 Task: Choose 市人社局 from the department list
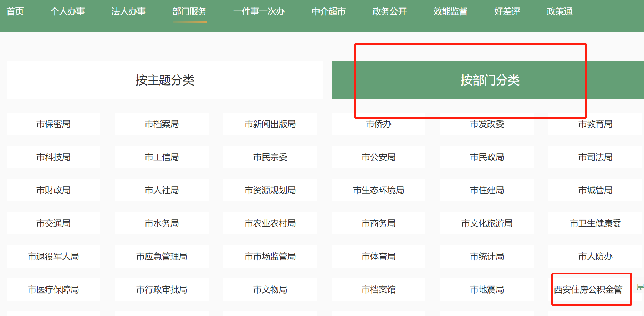(x=162, y=190)
